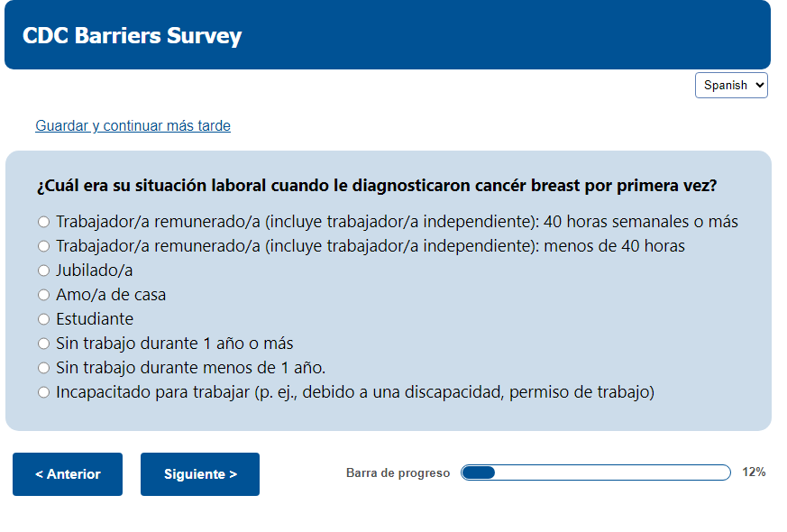Select the Jubilado/a radio button
The height and width of the screenshot is (532, 787).
pos(43,271)
